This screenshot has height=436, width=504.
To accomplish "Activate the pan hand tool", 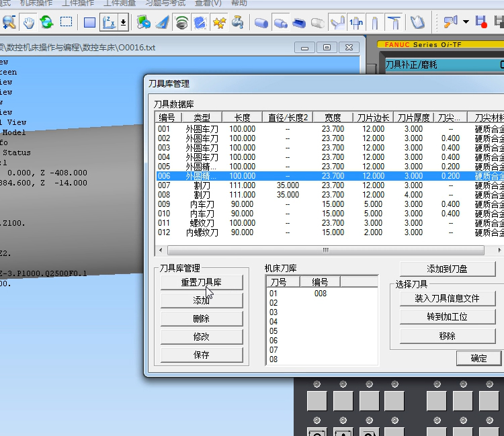I will click(x=29, y=22).
